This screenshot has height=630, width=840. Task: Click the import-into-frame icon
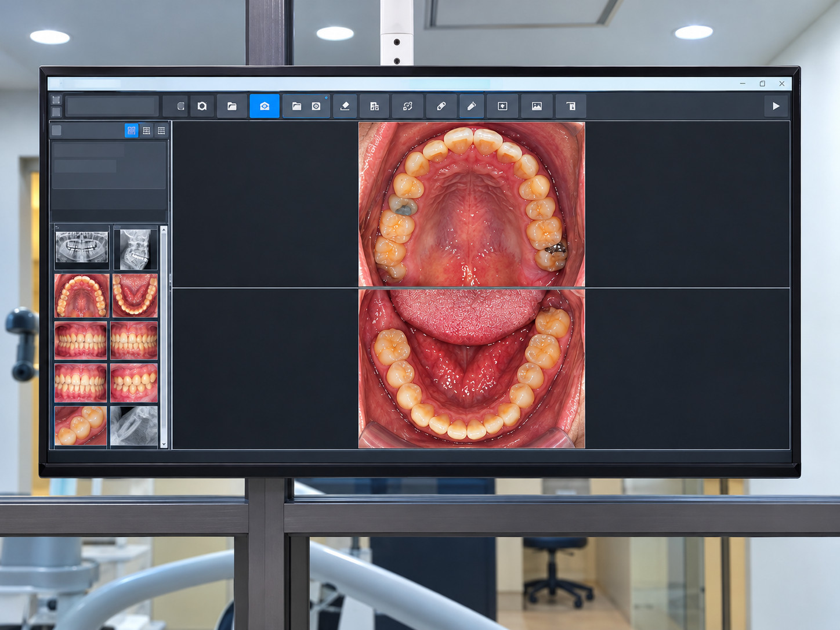[502, 106]
